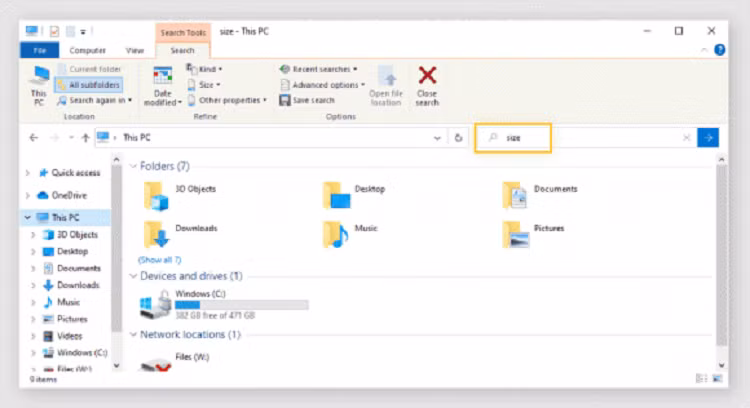Click the Up arrow navigation icon
Screen dimensions: 750x408
(85, 138)
